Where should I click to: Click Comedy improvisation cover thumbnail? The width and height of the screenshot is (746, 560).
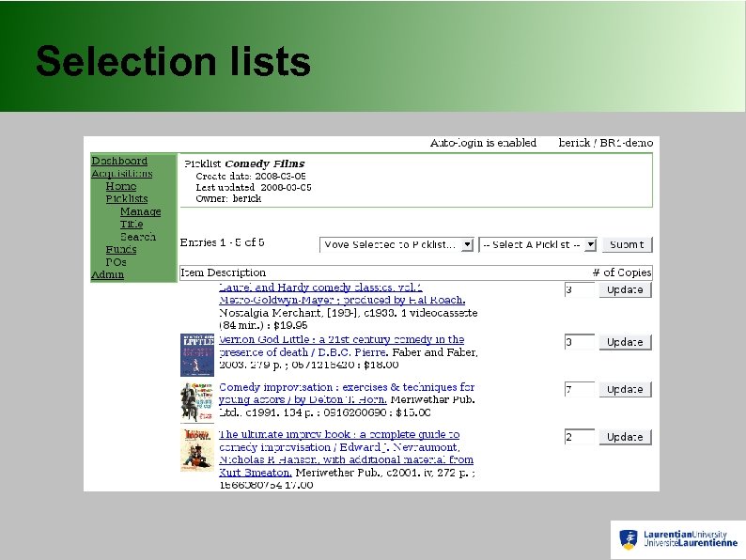click(197, 402)
